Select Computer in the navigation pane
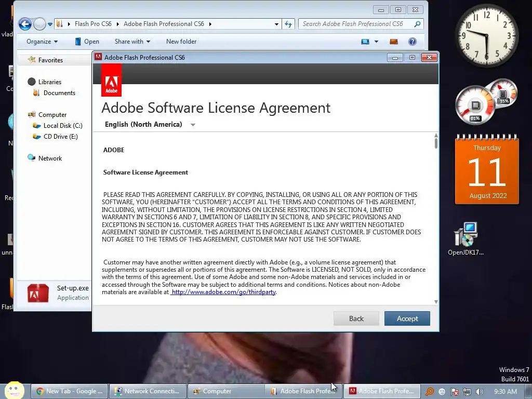 (52, 115)
